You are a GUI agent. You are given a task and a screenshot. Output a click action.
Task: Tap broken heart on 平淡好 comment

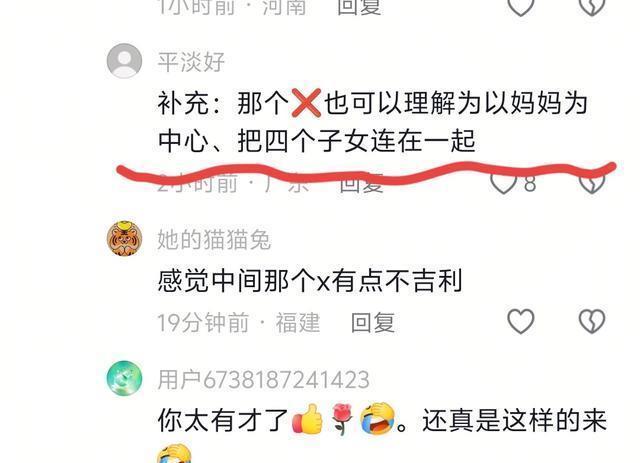(x=592, y=183)
